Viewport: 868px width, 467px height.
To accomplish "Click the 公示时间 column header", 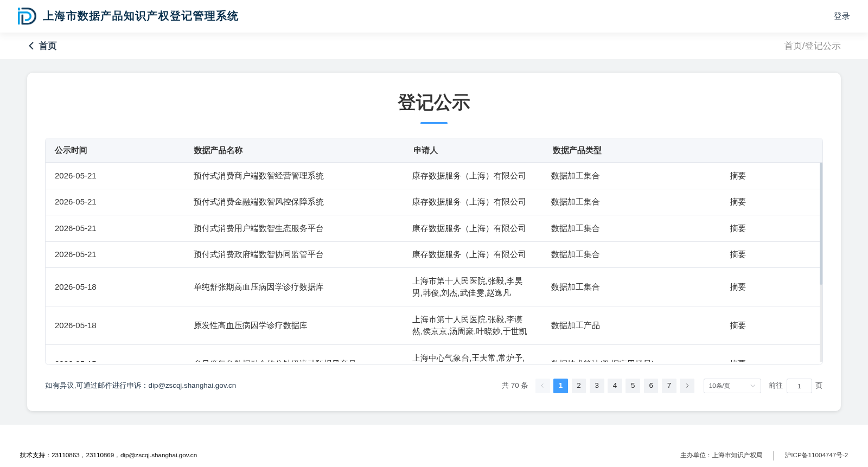I will point(71,150).
